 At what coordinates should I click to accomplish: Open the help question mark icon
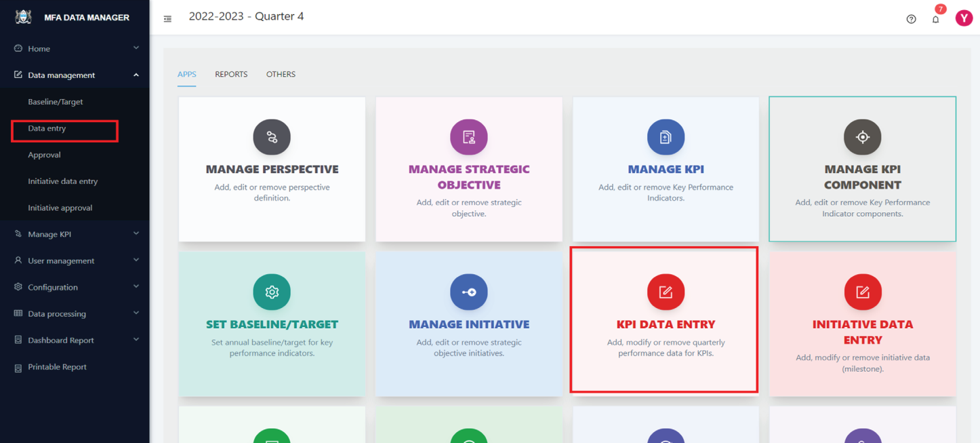(x=911, y=19)
